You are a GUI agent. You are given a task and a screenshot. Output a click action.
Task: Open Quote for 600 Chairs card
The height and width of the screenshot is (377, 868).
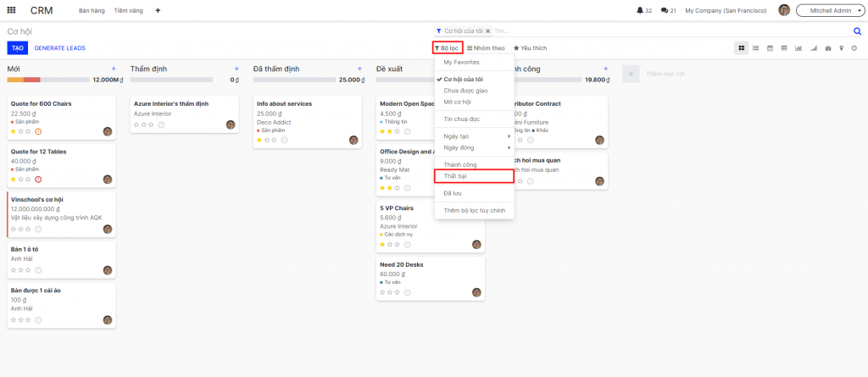coord(61,118)
